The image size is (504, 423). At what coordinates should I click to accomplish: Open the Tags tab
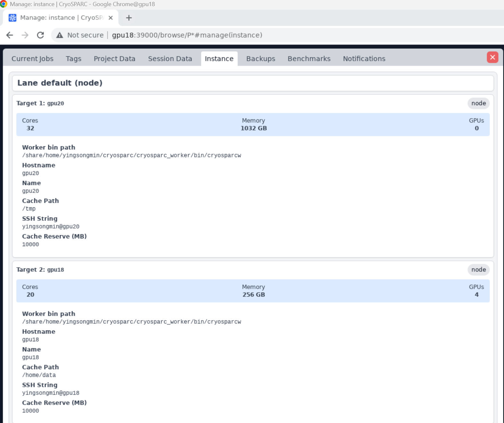click(73, 59)
